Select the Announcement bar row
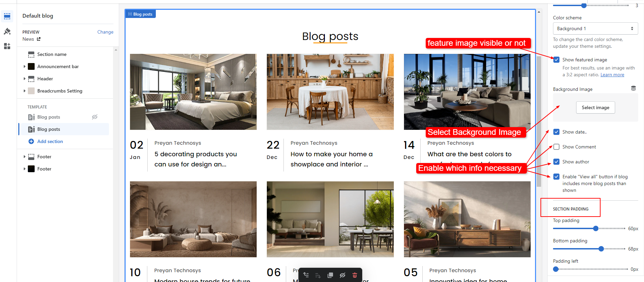The height and width of the screenshot is (282, 644). [66, 66]
